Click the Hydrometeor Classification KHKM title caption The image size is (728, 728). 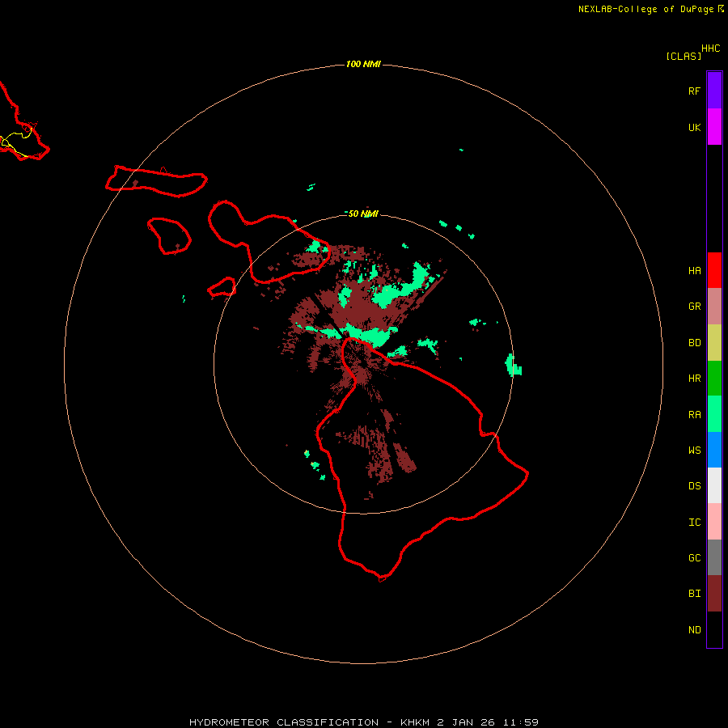click(x=364, y=722)
